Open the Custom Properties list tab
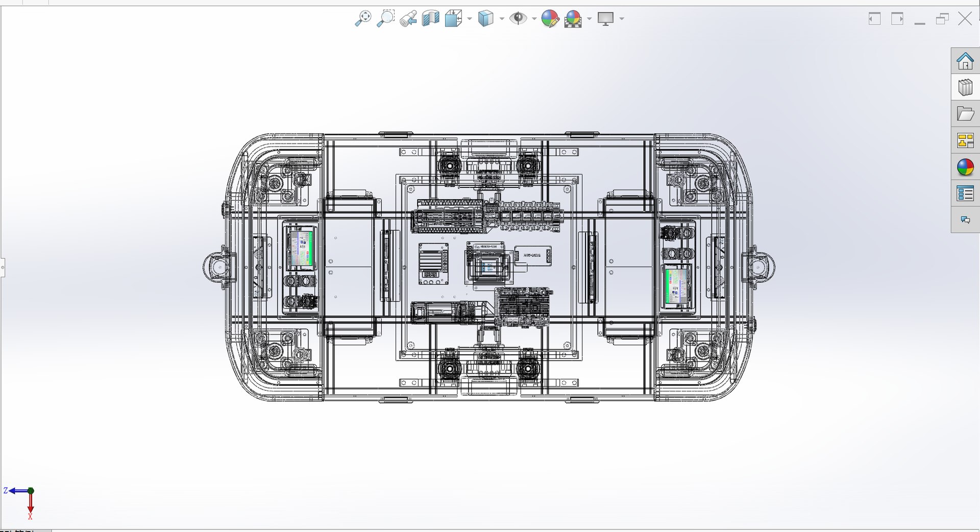The image size is (980, 532). (965, 194)
